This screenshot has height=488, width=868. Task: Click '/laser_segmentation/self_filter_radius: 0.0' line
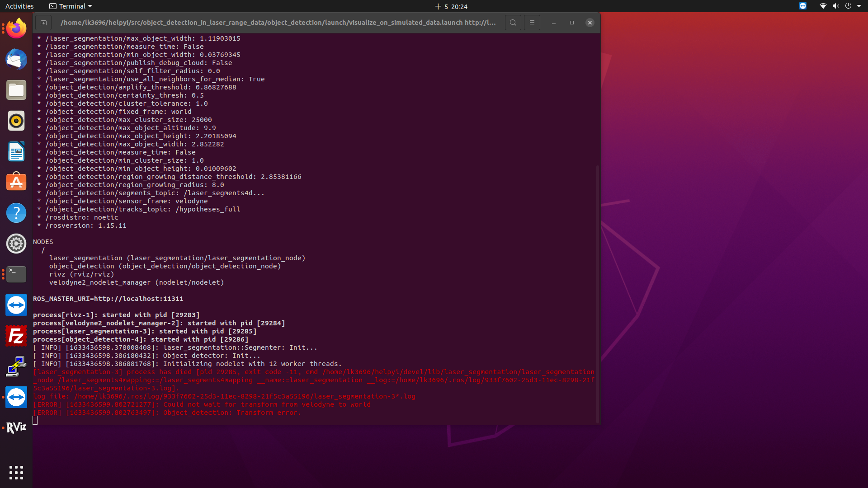pos(128,71)
